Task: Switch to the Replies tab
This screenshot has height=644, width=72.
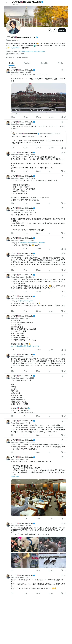Action: (x=27, y=63)
